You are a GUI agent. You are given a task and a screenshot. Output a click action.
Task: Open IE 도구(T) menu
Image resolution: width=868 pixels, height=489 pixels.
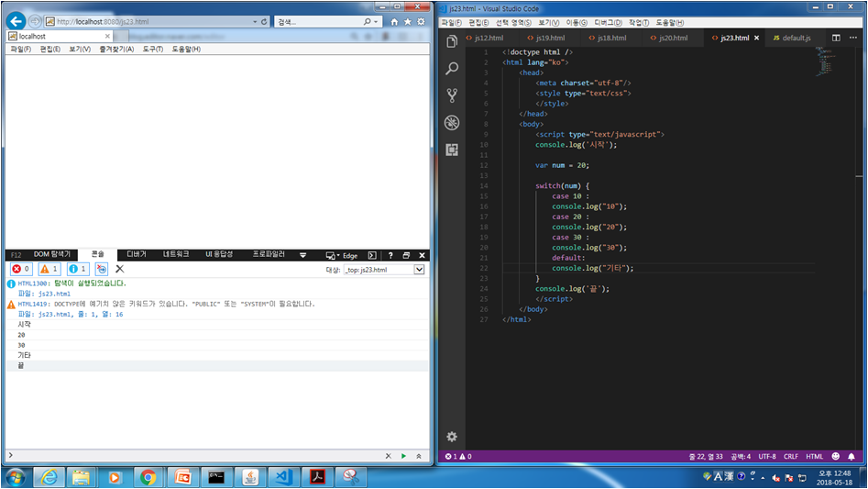(153, 49)
